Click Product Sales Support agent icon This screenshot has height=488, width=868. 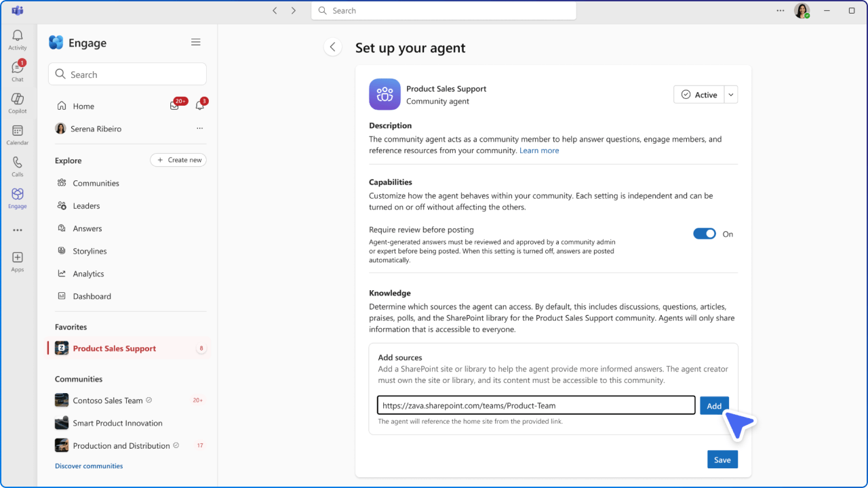click(384, 94)
